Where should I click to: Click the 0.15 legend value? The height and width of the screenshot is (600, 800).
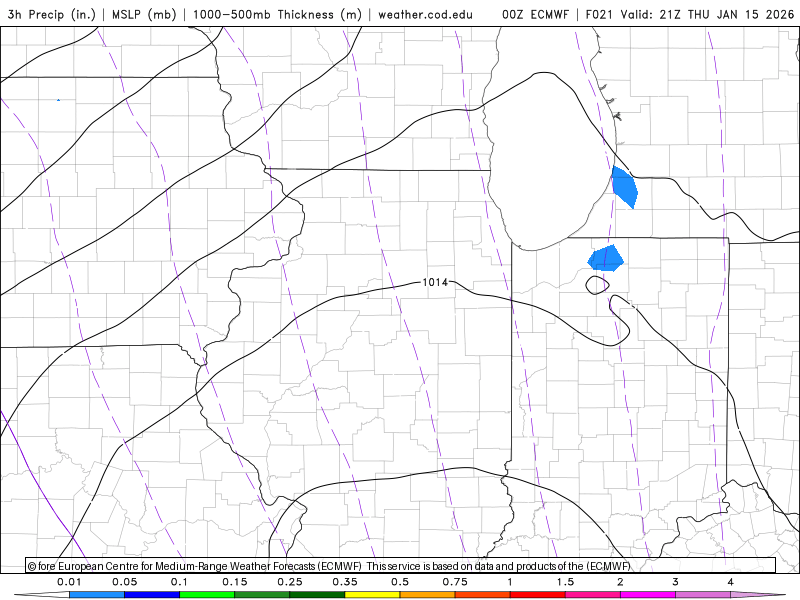[x=235, y=582]
